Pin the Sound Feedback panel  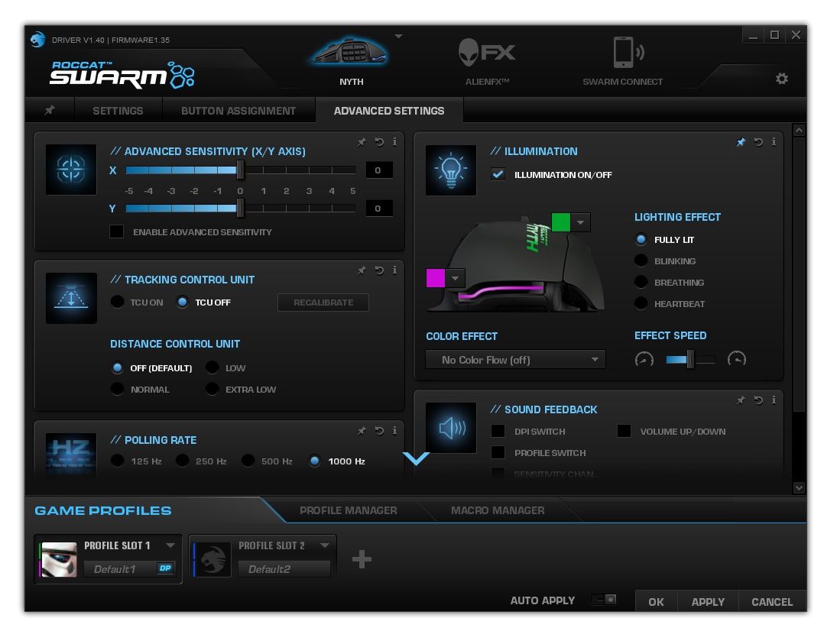[x=741, y=400]
